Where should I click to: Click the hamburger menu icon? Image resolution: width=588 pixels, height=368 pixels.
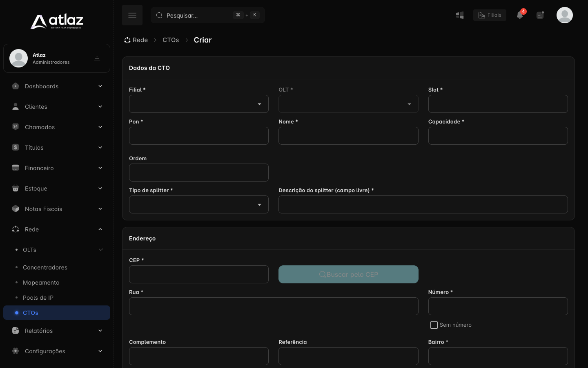coord(132,15)
